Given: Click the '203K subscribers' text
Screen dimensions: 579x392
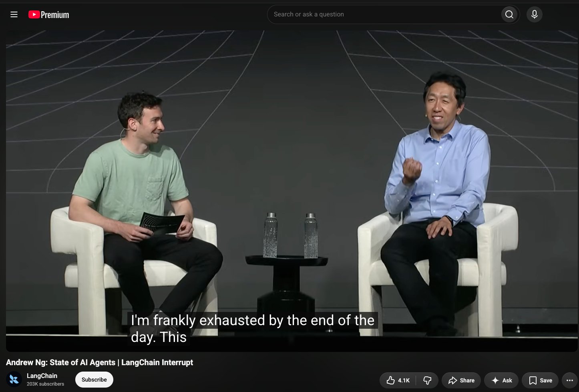Looking at the screenshot, I should [45, 384].
